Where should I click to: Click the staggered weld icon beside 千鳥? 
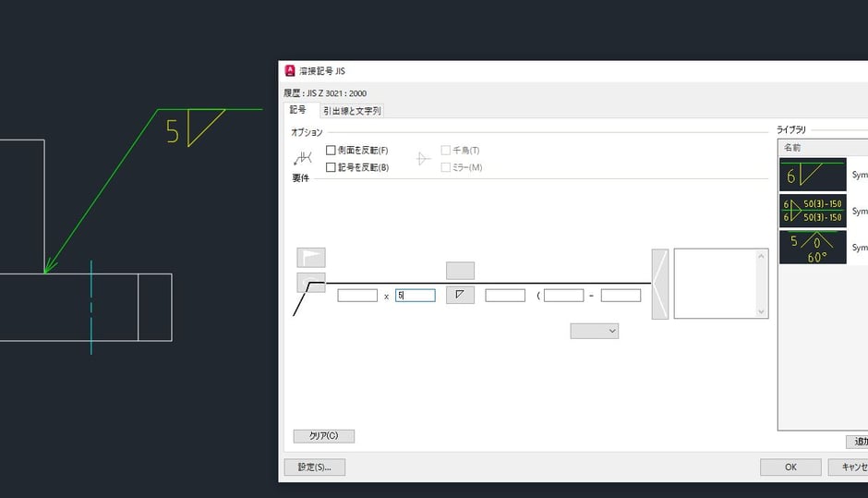coord(424,159)
